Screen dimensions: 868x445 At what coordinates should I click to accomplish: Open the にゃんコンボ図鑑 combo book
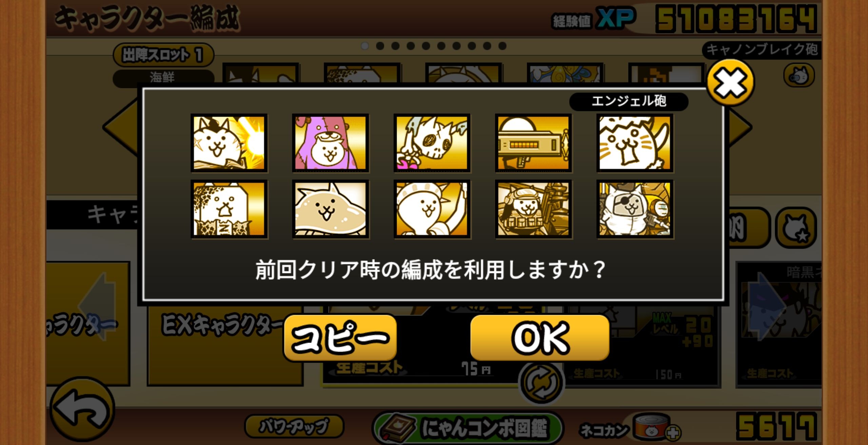(468, 428)
